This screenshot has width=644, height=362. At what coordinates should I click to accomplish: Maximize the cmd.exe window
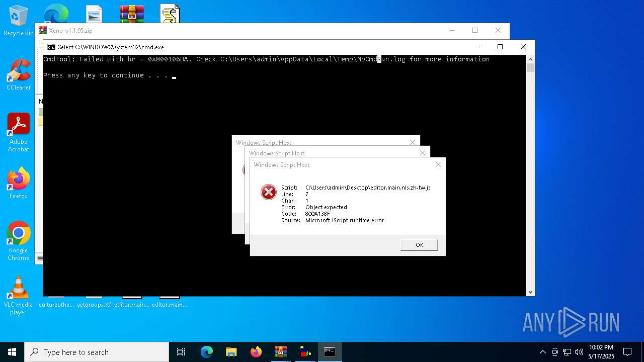[500, 47]
